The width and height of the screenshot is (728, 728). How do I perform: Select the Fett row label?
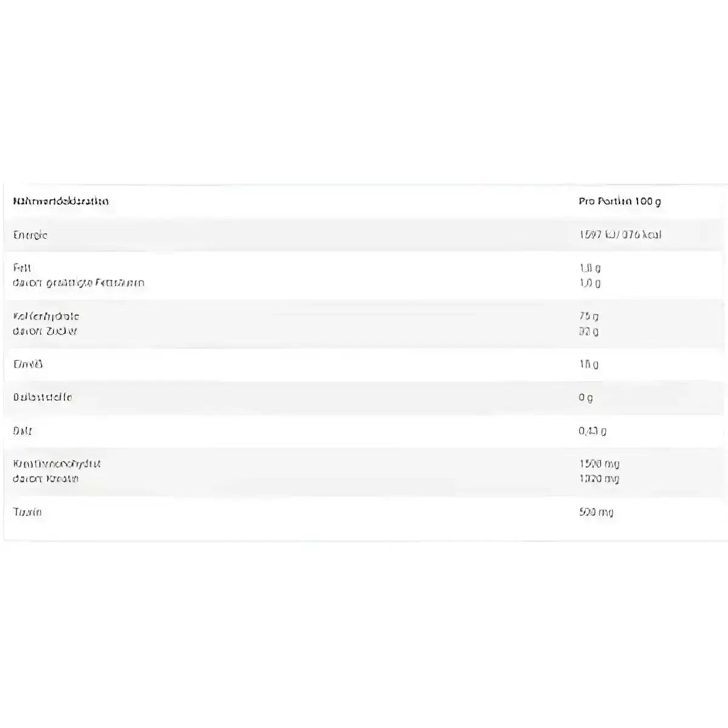[x=22, y=268]
